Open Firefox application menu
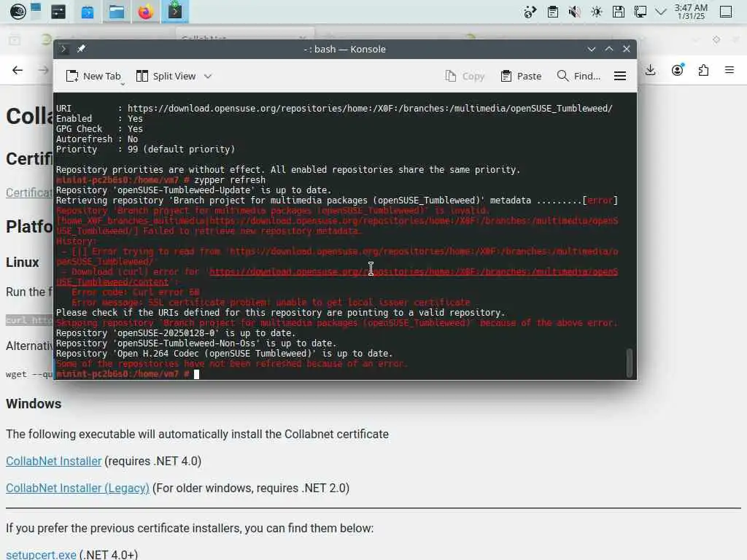Screen dimensions: 747x560 click(x=729, y=71)
